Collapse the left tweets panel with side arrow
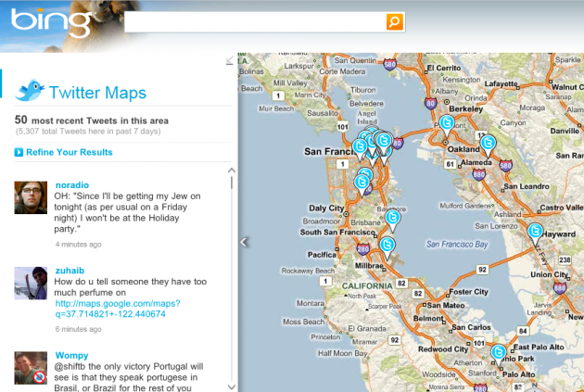This screenshot has height=392, width=584. [244, 242]
